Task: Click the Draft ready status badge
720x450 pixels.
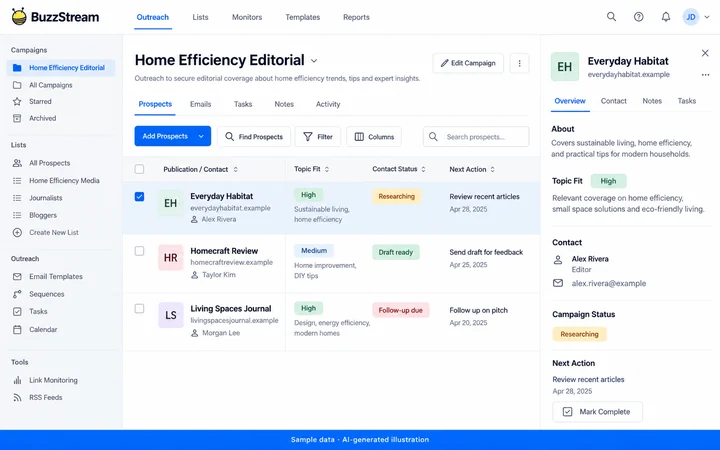Action: tap(396, 252)
